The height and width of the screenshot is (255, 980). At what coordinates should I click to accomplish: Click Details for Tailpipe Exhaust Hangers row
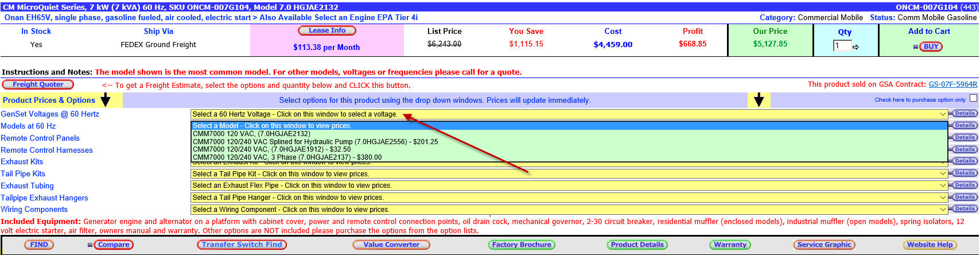coord(965,197)
